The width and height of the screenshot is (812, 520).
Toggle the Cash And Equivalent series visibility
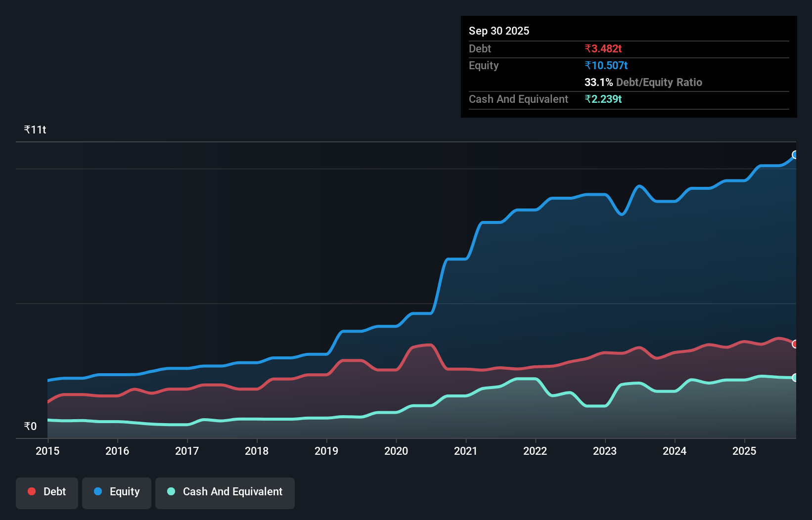point(225,492)
